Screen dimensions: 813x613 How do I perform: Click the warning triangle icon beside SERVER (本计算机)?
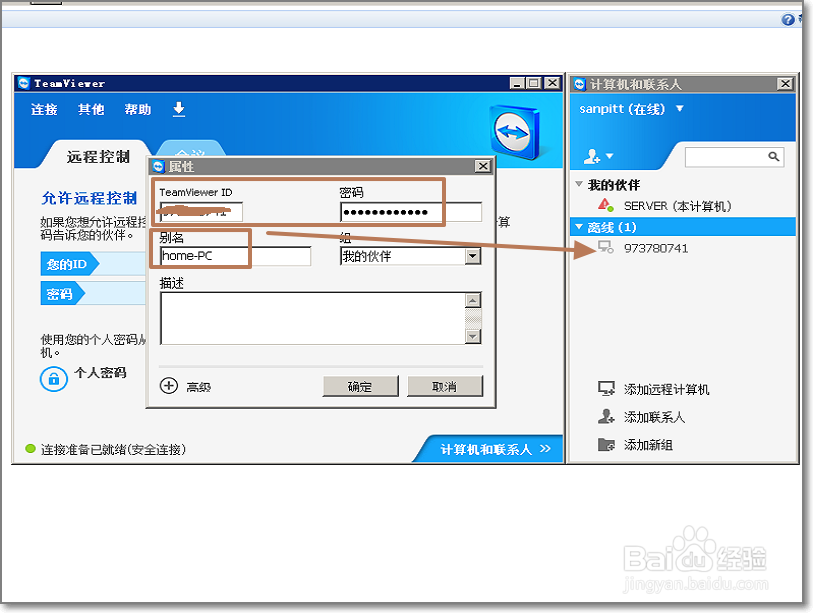pos(603,204)
